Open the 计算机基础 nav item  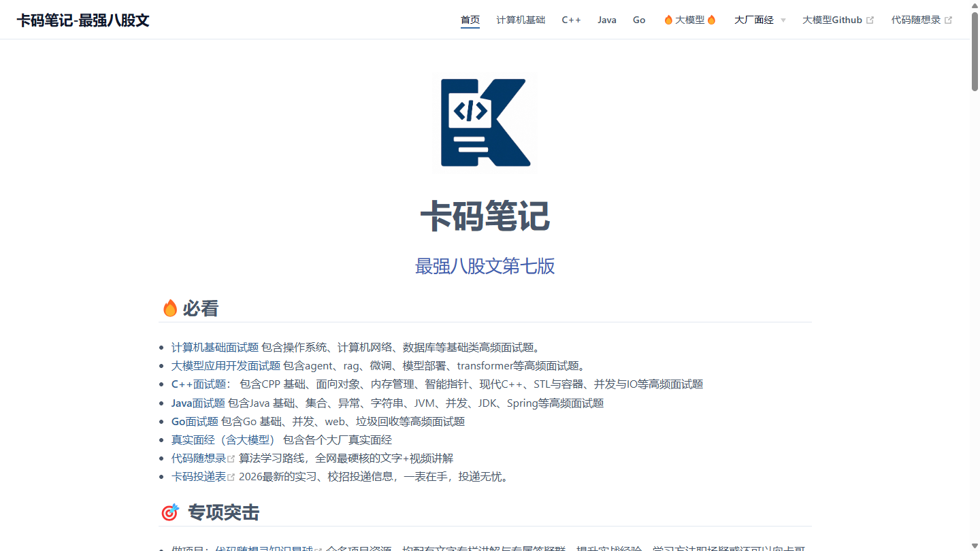pyautogui.click(x=521, y=20)
